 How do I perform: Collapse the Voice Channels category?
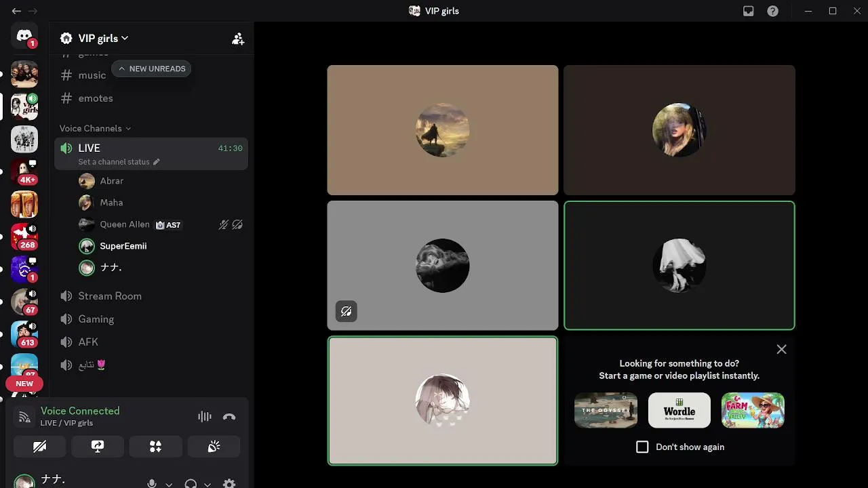tap(96, 128)
